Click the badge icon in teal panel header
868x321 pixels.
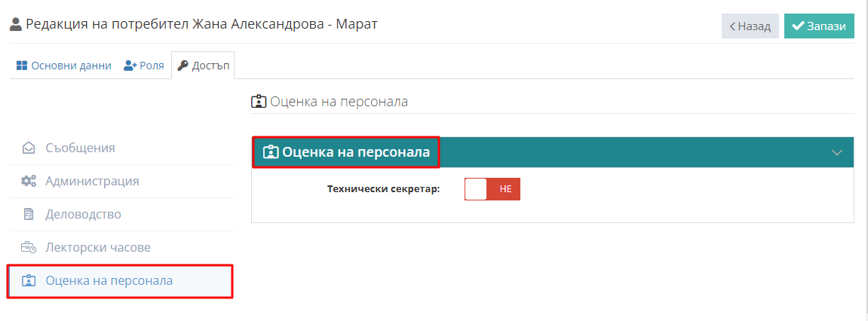click(271, 152)
